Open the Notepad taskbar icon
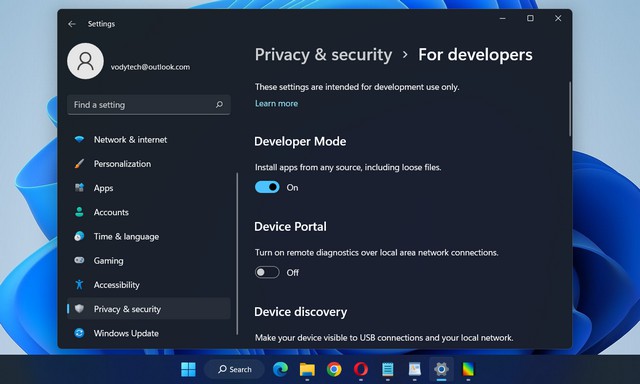 click(x=387, y=369)
